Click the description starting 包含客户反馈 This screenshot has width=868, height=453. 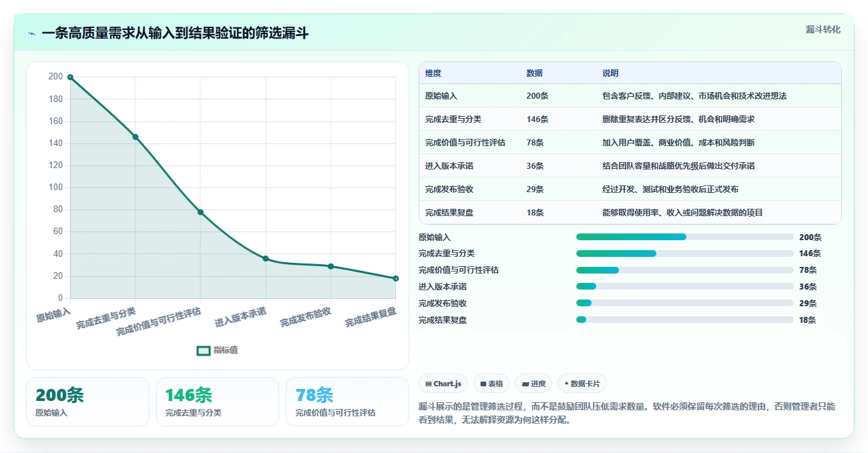coord(694,96)
